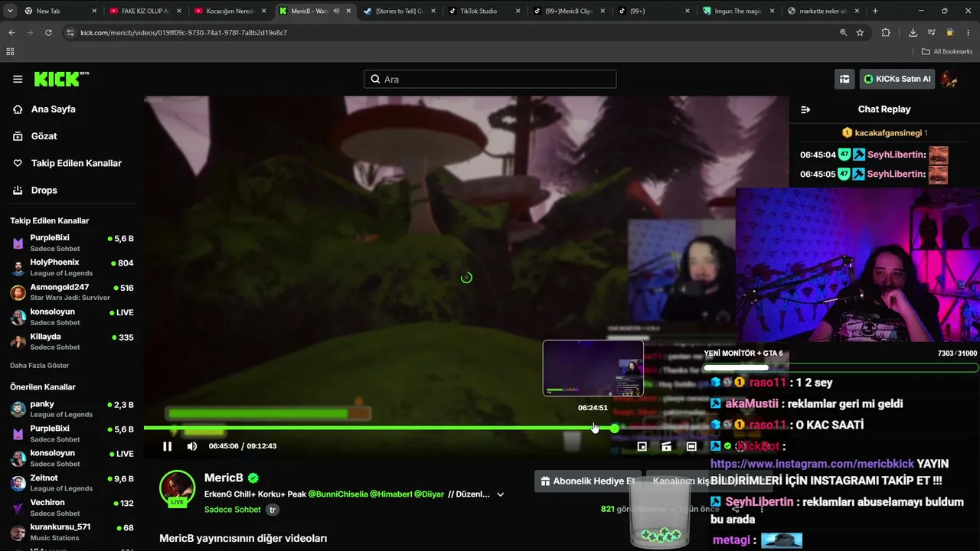
Task: Click the akaMustii chat username
Action: pos(751,403)
